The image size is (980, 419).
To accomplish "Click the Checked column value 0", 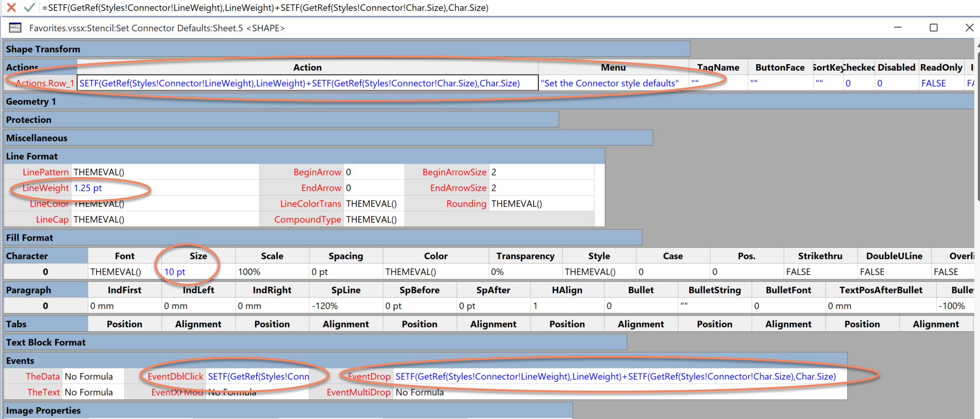I will point(859,83).
